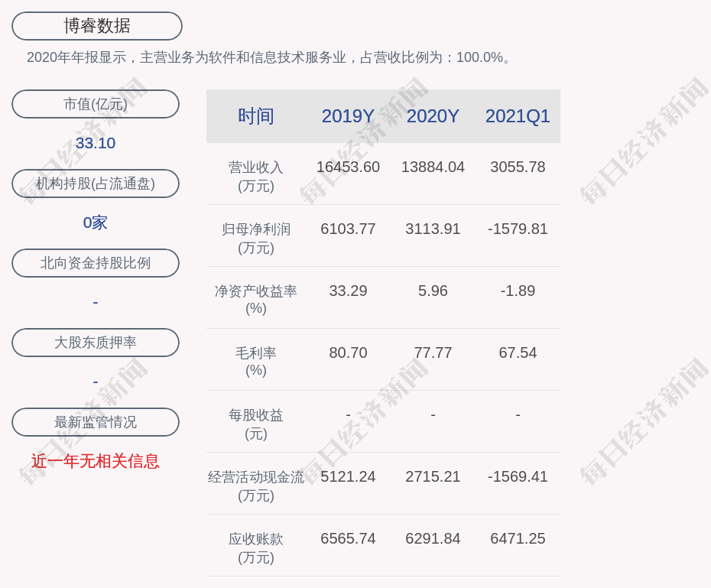Click the 33.10 market value figure
The image size is (711, 588).
96,143
